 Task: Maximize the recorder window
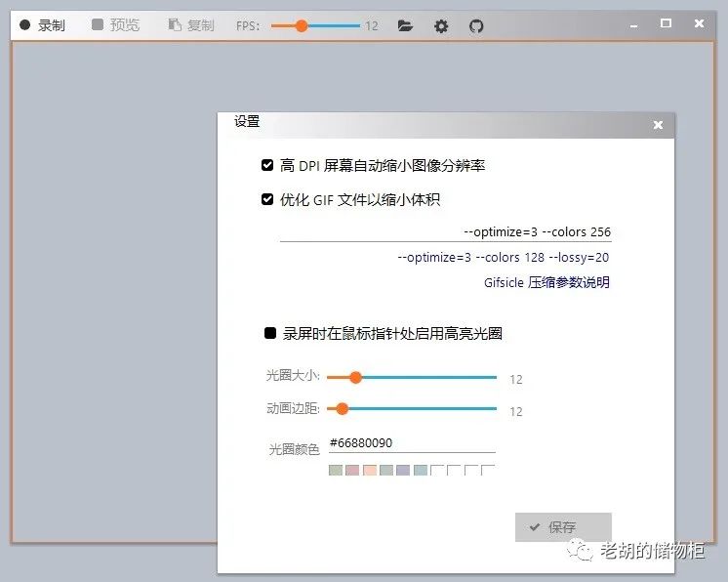click(x=666, y=23)
